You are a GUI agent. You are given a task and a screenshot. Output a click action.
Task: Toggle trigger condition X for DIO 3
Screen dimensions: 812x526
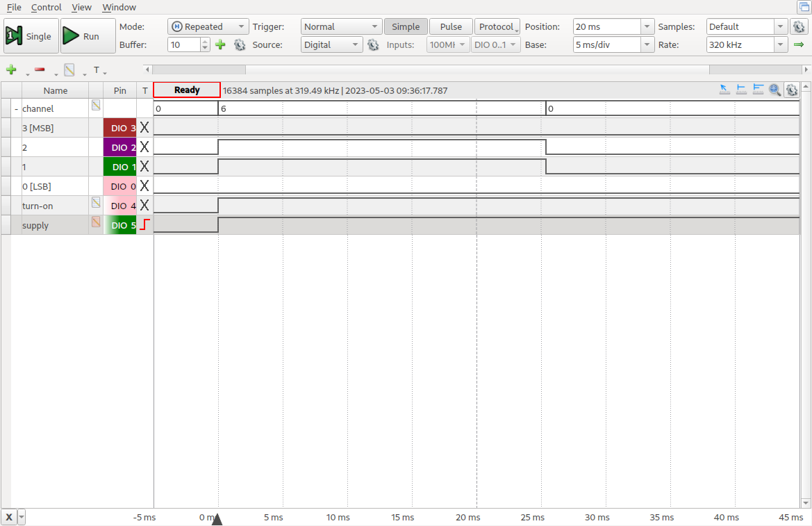[144, 128]
